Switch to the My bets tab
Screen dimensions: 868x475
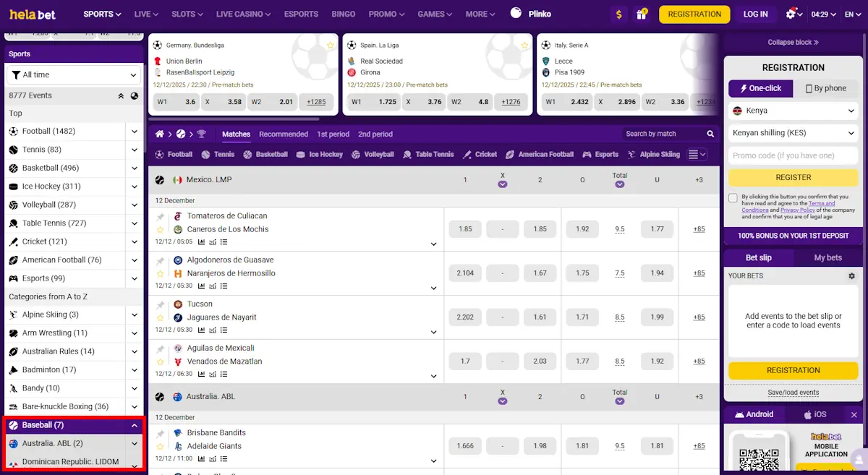pyautogui.click(x=828, y=257)
